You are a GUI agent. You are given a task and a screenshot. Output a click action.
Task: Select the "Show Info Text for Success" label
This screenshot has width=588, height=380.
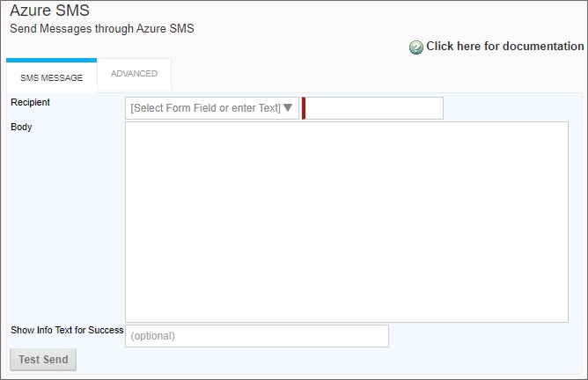click(x=67, y=331)
